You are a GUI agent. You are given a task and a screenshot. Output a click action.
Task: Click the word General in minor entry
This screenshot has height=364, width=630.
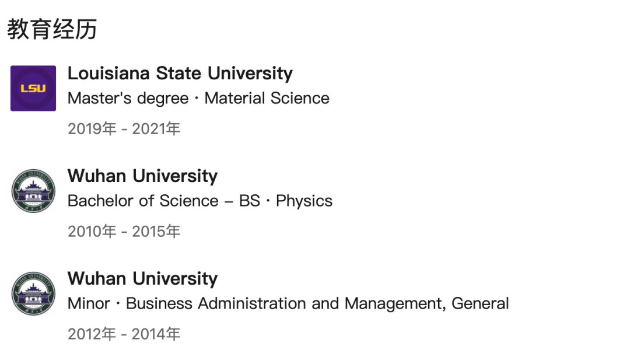[480, 304]
